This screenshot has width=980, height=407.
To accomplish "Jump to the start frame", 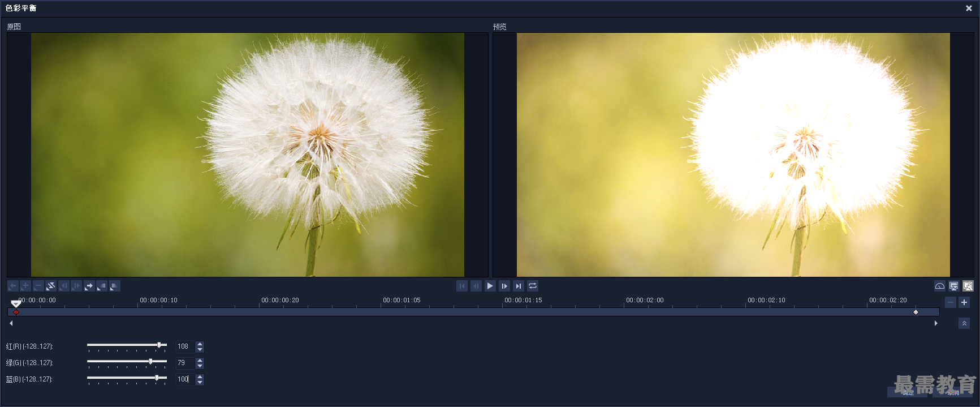I will coord(462,286).
